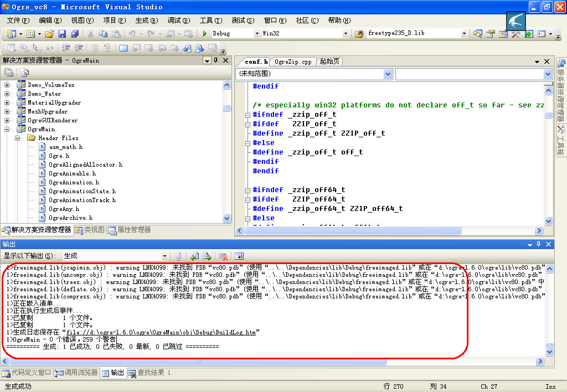The image size is (567, 392).
Task: Click the Save All icon
Action: point(75,34)
